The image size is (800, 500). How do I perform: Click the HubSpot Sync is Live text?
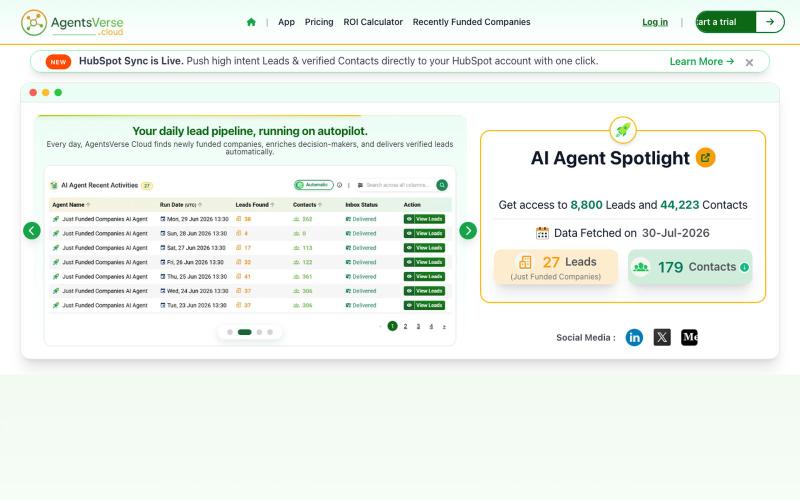pyautogui.click(x=131, y=61)
